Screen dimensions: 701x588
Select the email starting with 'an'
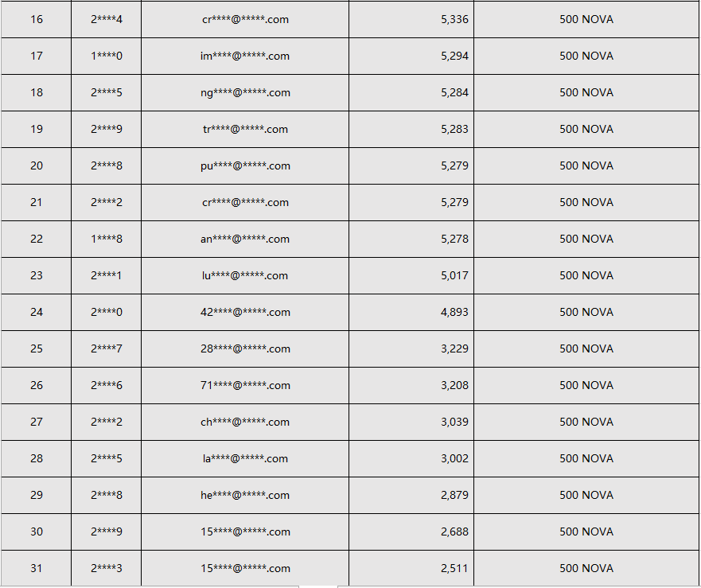click(245, 239)
